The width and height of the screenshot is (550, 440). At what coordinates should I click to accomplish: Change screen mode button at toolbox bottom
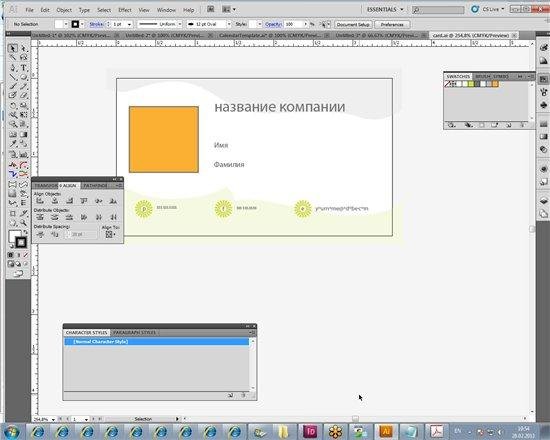click(x=18, y=274)
